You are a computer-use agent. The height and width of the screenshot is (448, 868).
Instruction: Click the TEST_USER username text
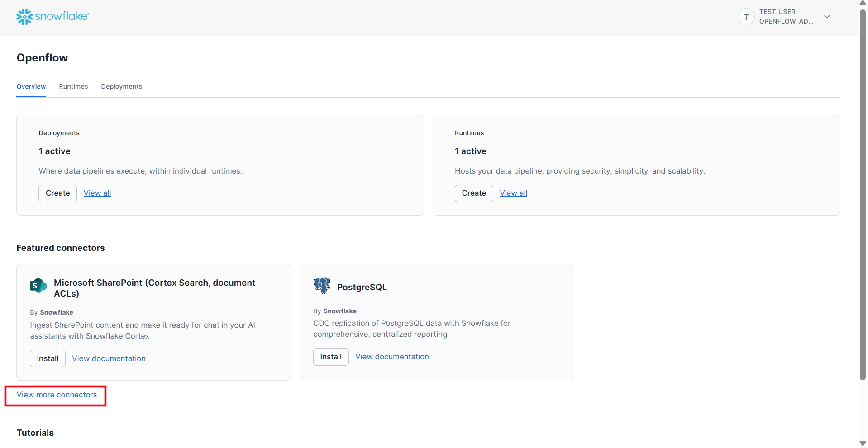coord(777,12)
